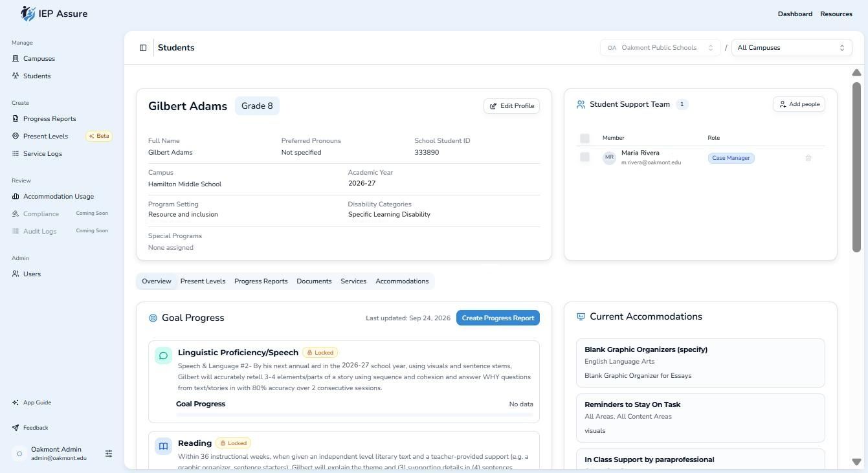
Task: Open account settings icon next to Oakmont Admin
Action: click(109, 454)
